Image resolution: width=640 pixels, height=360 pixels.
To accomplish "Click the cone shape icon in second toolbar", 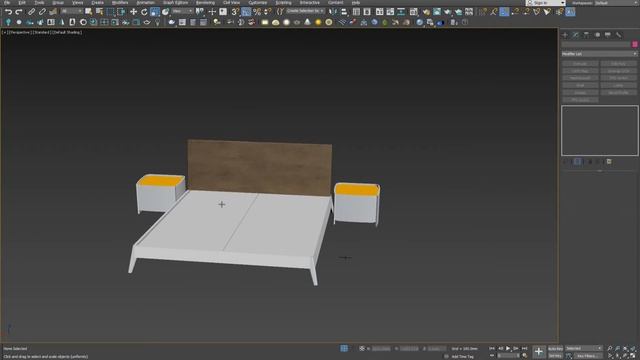I will (x=307, y=22).
